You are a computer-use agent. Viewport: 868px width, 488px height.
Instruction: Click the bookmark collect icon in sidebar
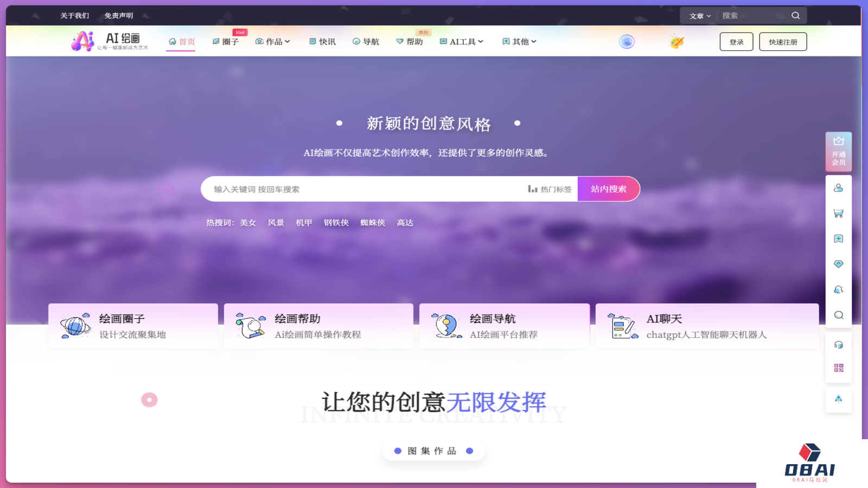pyautogui.click(x=838, y=239)
